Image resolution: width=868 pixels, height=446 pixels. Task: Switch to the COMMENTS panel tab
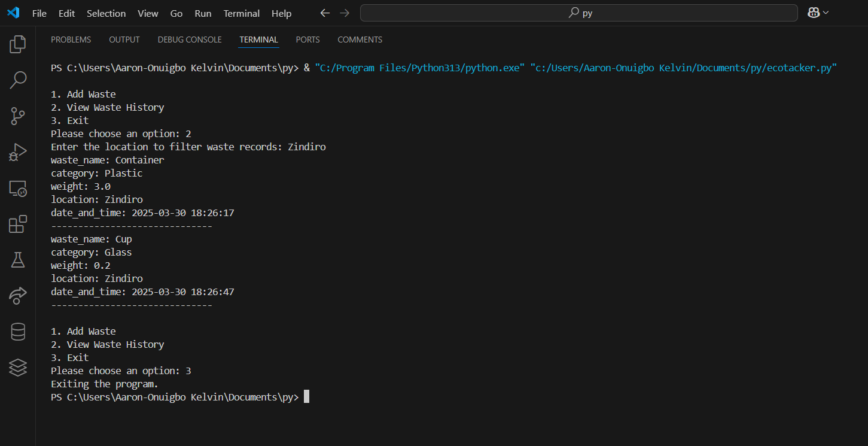tap(360, 40)
